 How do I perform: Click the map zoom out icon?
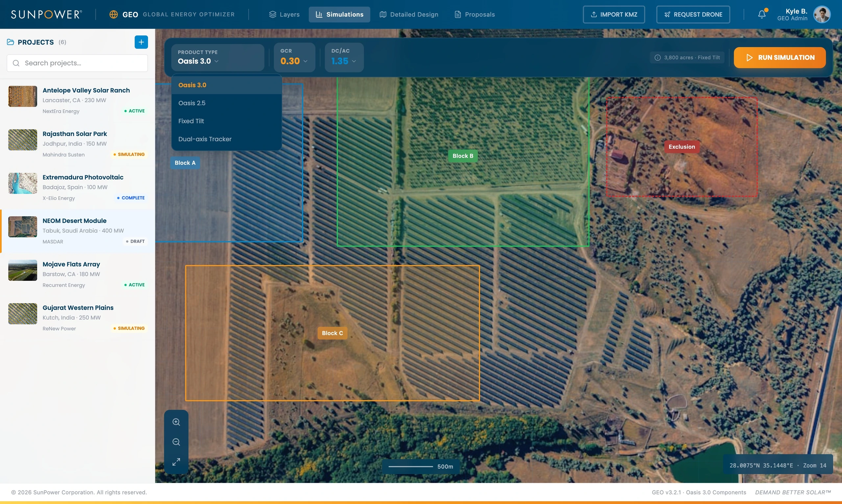click(176, 442)
